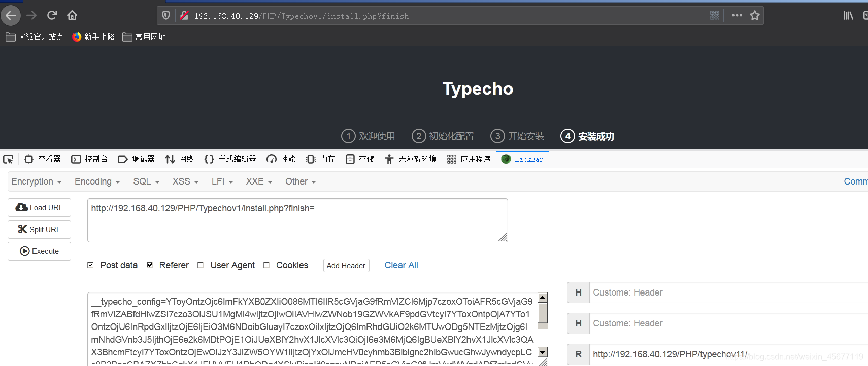Enable the Cookies checkbox
This screenshot has width=868, height=366.
266,265
